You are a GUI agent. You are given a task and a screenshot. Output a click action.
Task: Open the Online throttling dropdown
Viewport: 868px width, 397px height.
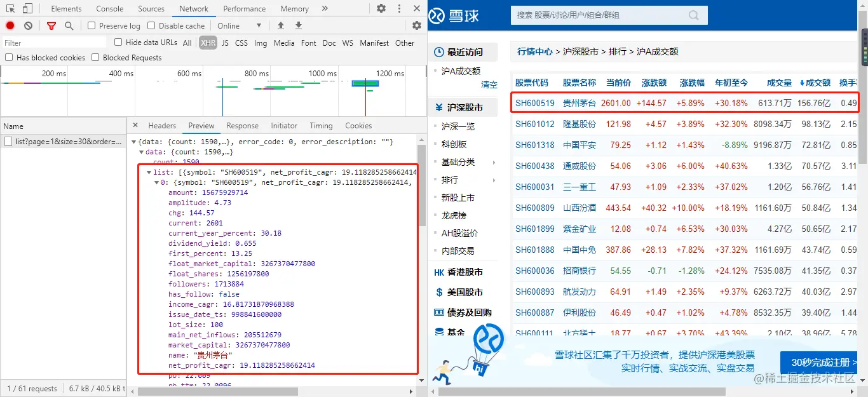pyautogui.click(x=240, y=25)
